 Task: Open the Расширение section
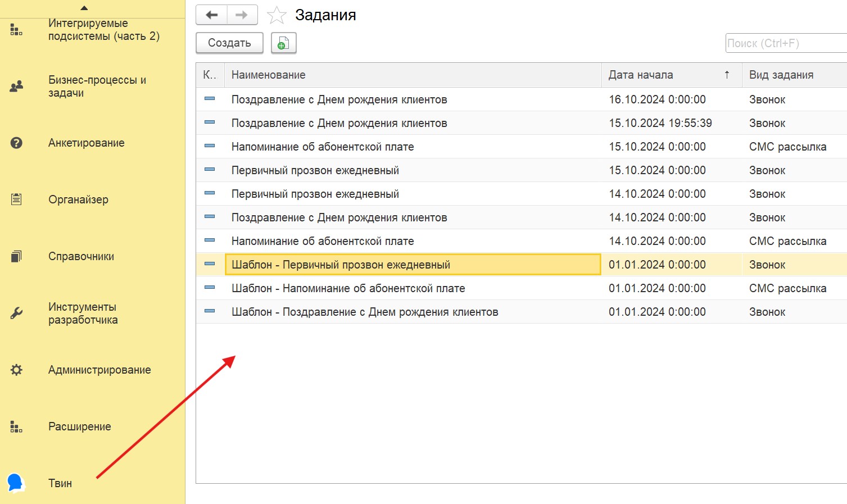coord(80,426)
